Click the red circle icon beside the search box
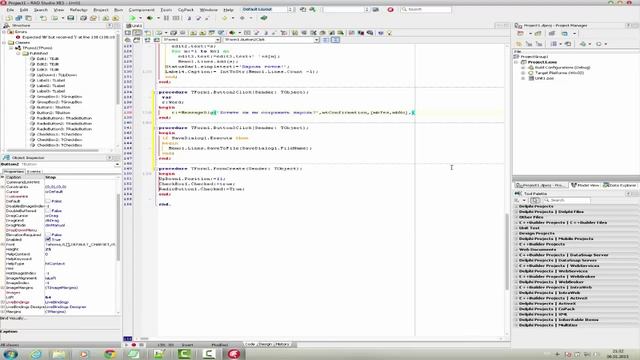 390,9
